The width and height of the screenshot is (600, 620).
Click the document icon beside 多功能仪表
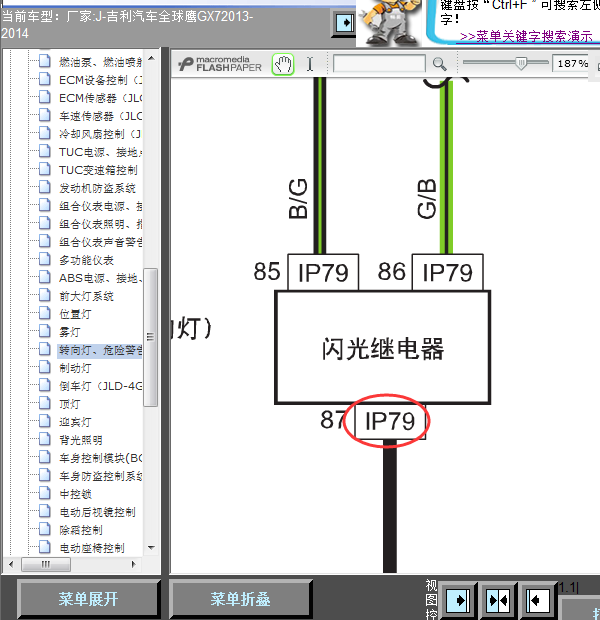45,259
